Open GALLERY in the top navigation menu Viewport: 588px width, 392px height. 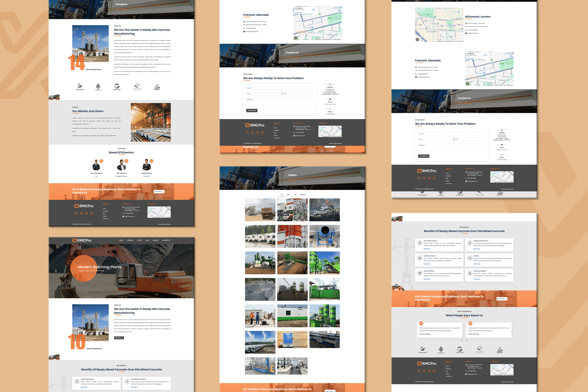point(155,240)
